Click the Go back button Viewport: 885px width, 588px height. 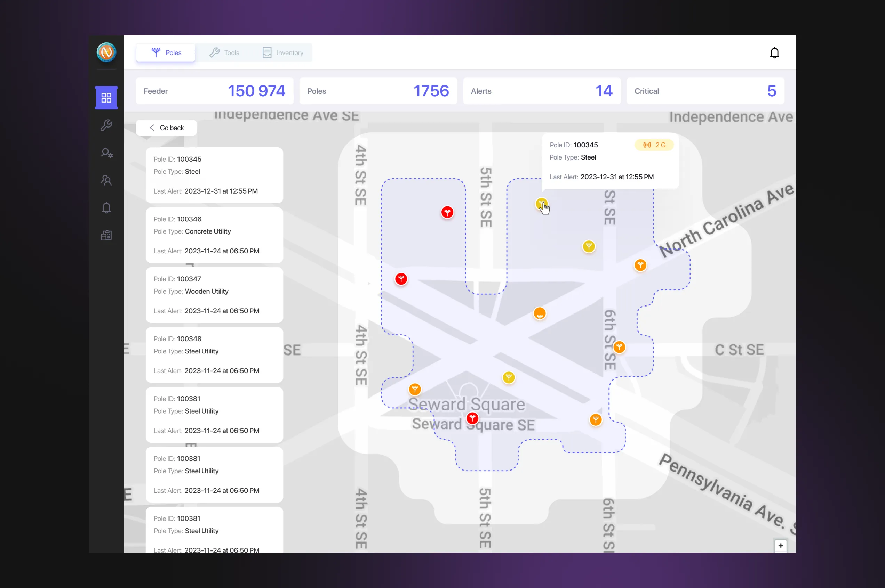[x=166, y=128]
